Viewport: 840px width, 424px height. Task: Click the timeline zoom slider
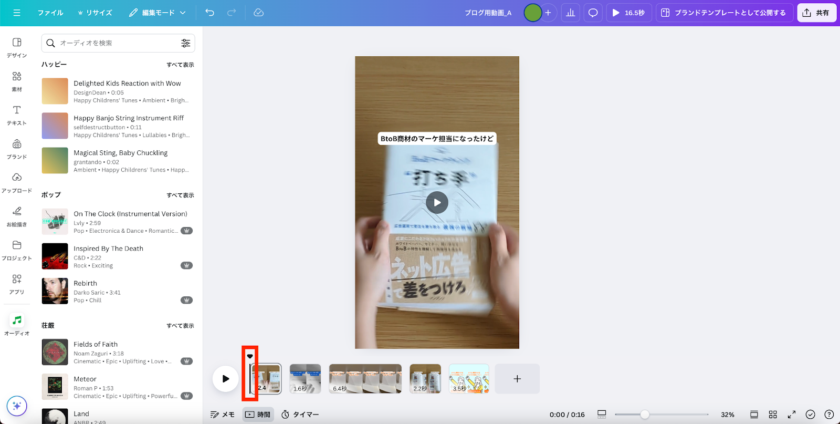[x=645, y=414]
